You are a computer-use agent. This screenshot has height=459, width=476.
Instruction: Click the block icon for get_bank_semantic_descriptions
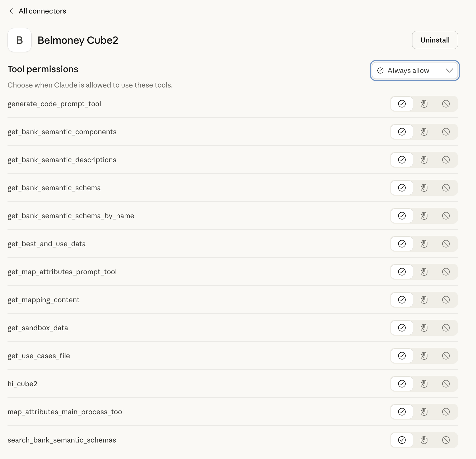[446, 159]
